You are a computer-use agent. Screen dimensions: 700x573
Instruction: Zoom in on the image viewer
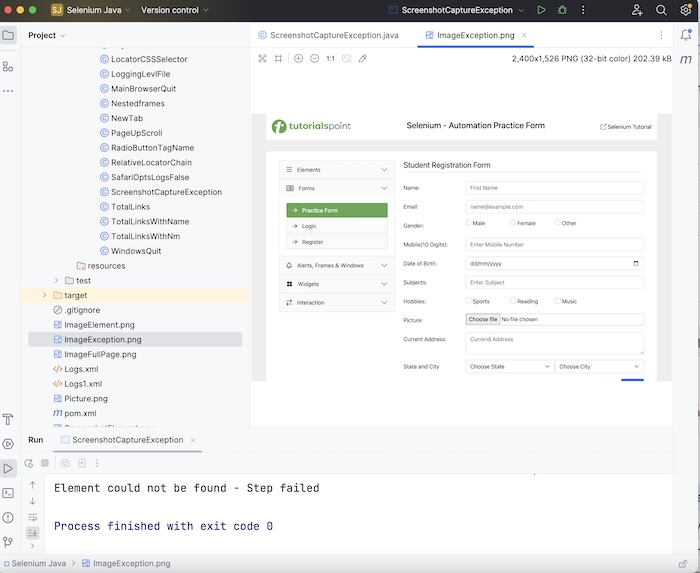(x=298, y=59)
